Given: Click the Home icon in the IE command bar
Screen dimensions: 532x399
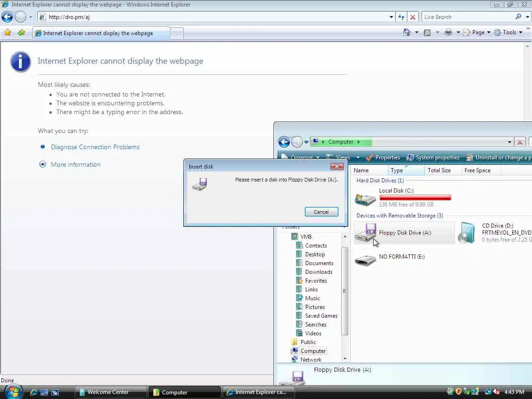Looking at the screenshot, I should (x=407, y=32).
